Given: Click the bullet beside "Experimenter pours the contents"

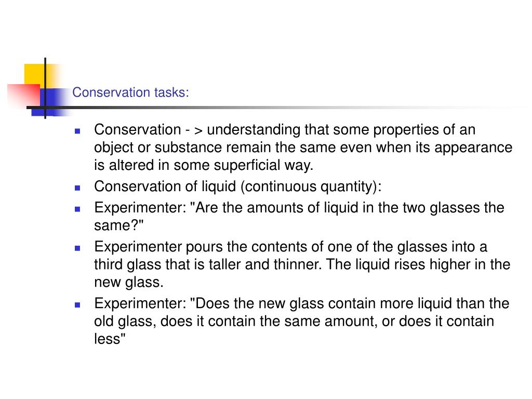Looking at the screenshot, I should (77, 248).
